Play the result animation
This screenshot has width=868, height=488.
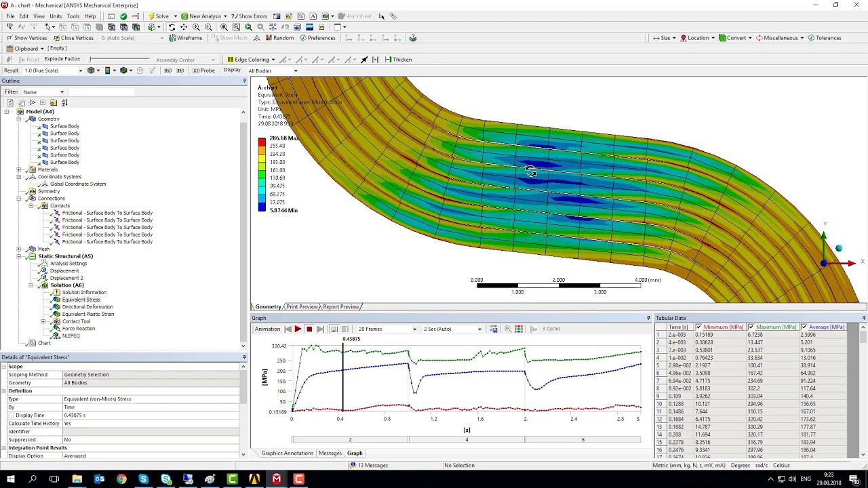298,329
